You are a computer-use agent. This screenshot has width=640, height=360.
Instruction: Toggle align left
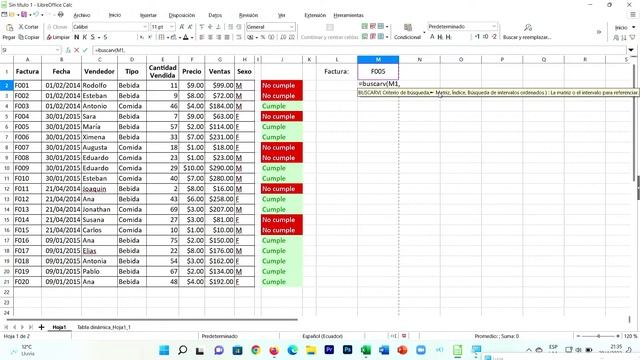click(202, 37)
